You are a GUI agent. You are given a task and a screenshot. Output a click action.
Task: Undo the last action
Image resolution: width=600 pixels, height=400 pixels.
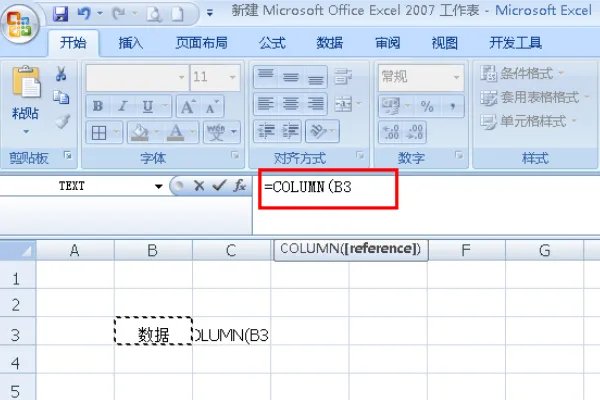[84, 14]
